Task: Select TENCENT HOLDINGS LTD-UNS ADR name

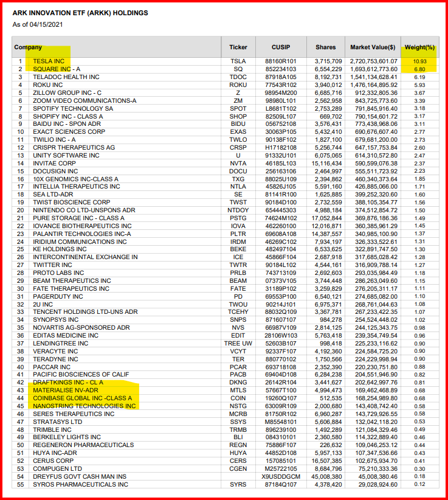Action: pos(85,312)
